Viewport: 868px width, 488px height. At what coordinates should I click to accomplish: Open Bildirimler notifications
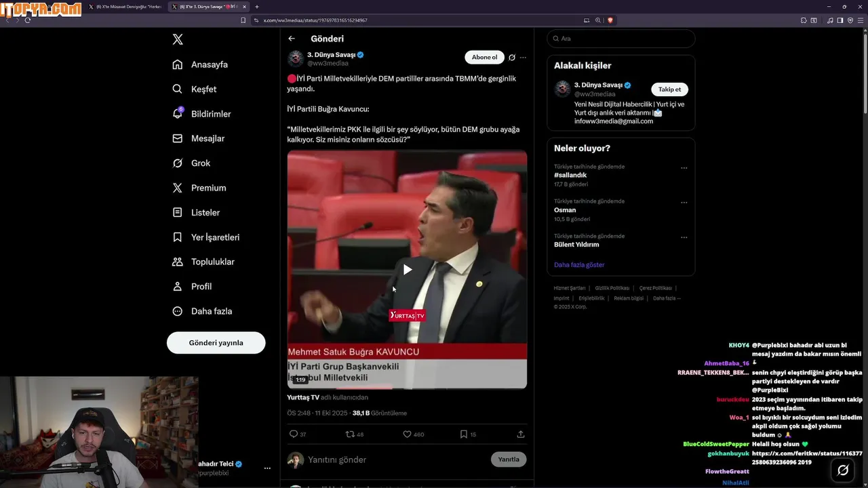point(201,114)
